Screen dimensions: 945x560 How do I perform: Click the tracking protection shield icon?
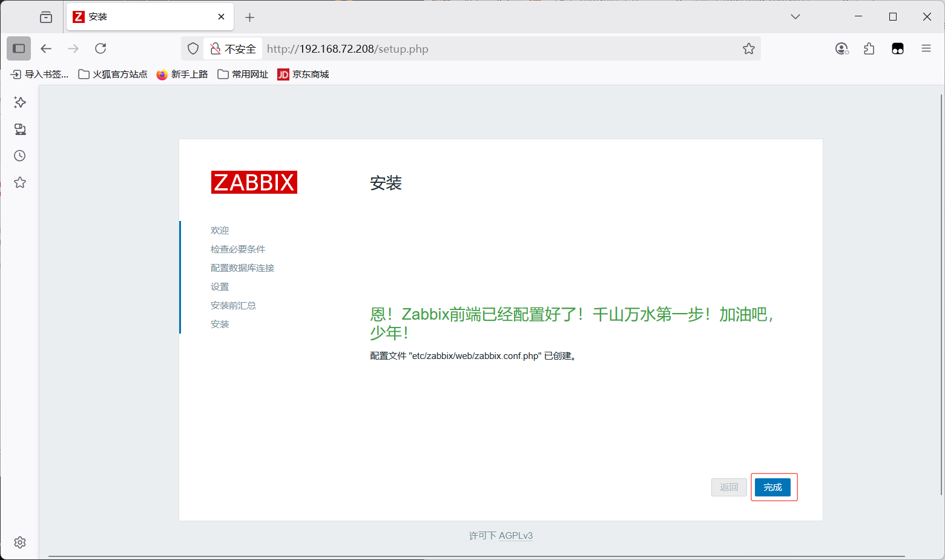(193, 48)
